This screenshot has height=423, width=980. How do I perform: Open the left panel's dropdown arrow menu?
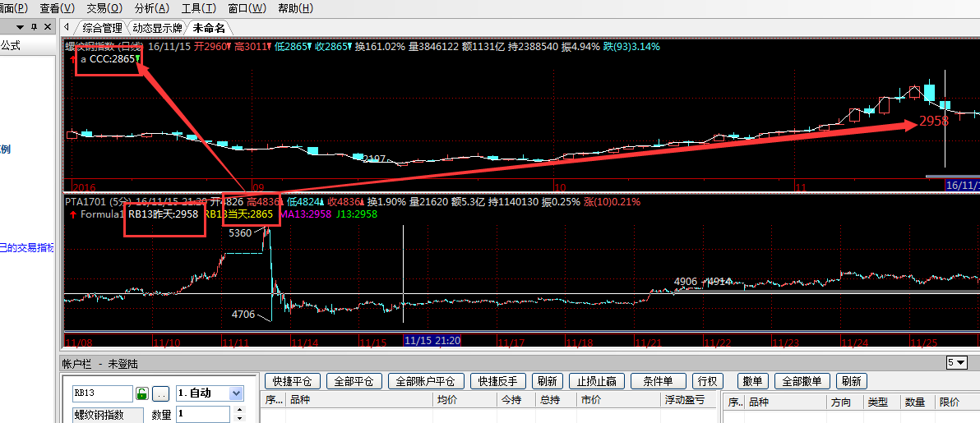20,27
